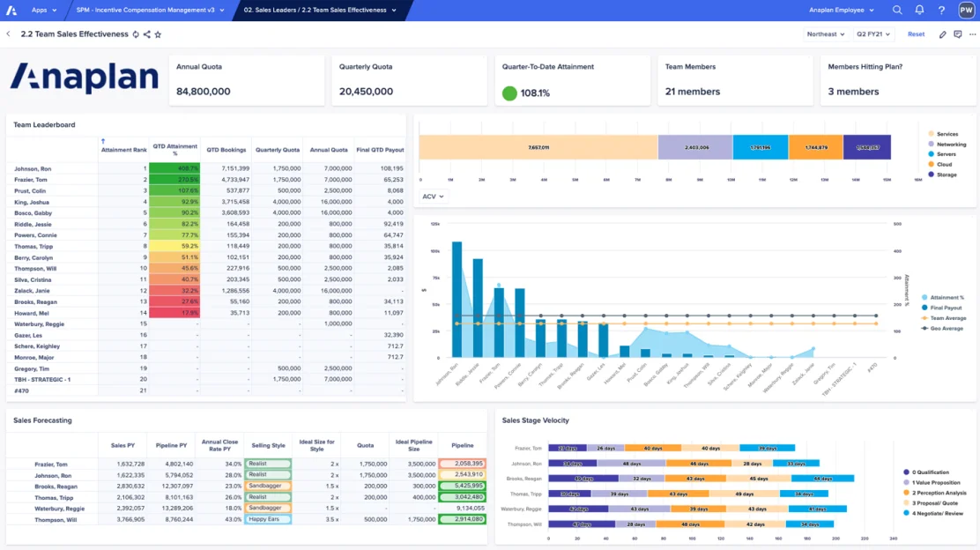Expand the ACV chart measure dropdown

coord(433,197)
